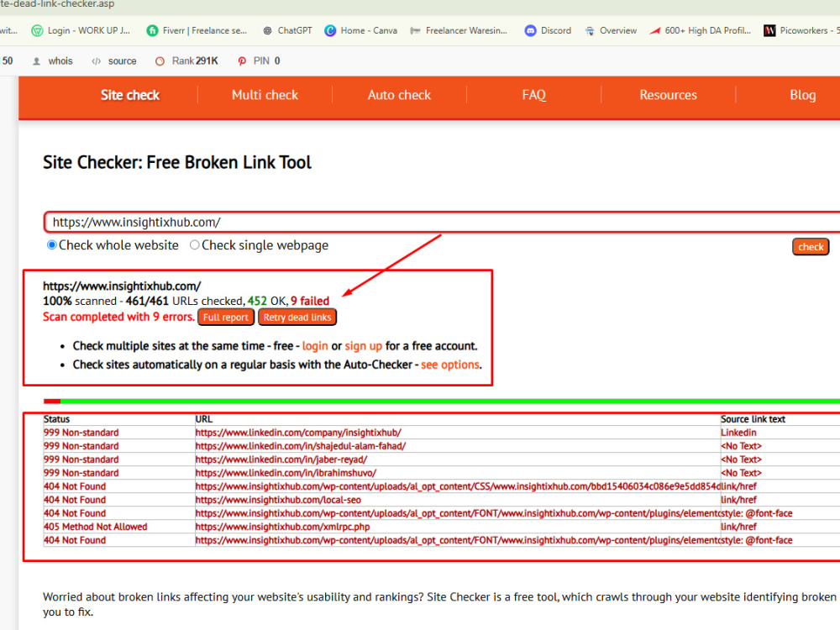This screenshot has width=840, height=630.
Task: Open the Login - WORK UP J... bookmark icon
Action: (x=37, y=30)
